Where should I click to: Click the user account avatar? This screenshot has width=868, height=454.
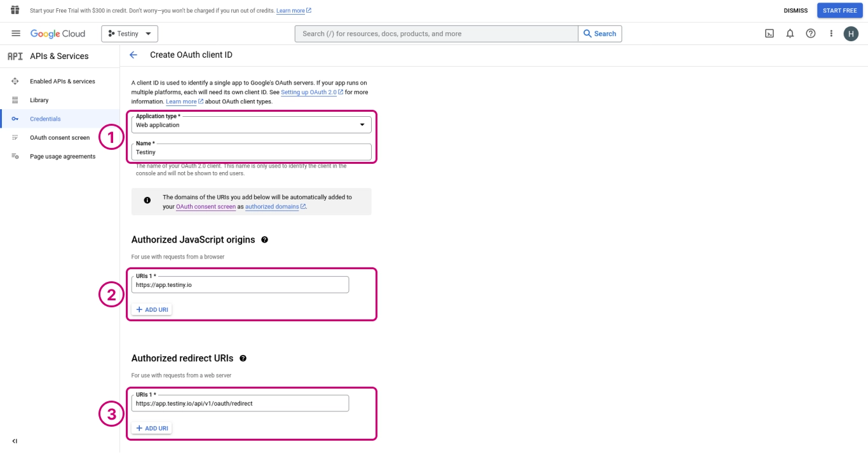[x=851, y=34]
